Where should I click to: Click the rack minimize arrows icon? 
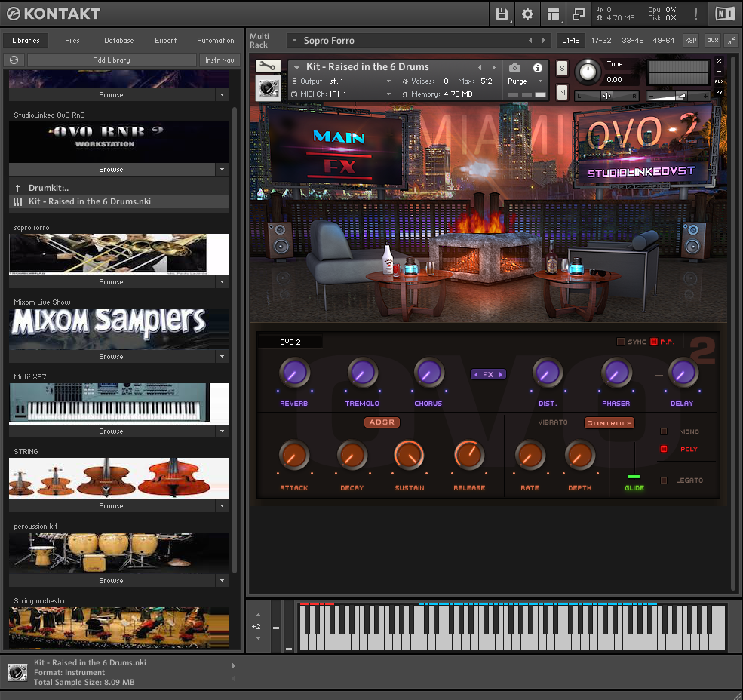[732, 40]
